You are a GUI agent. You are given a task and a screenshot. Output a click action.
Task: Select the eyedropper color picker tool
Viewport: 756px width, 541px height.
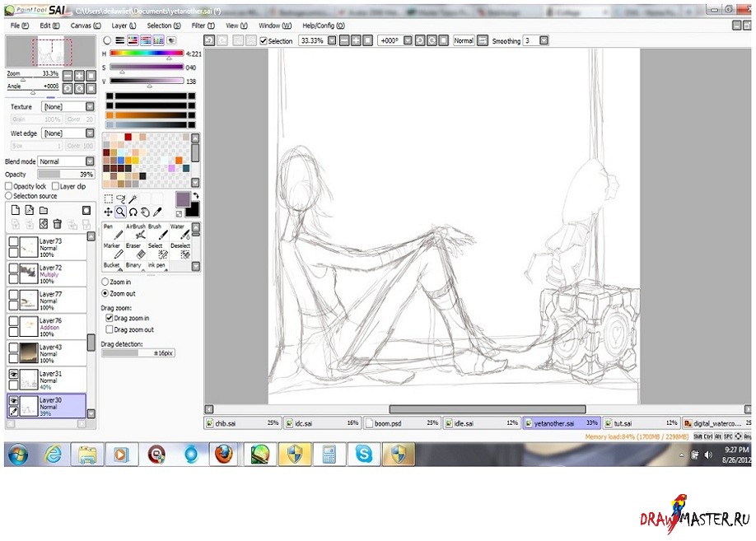coord(157,212)
